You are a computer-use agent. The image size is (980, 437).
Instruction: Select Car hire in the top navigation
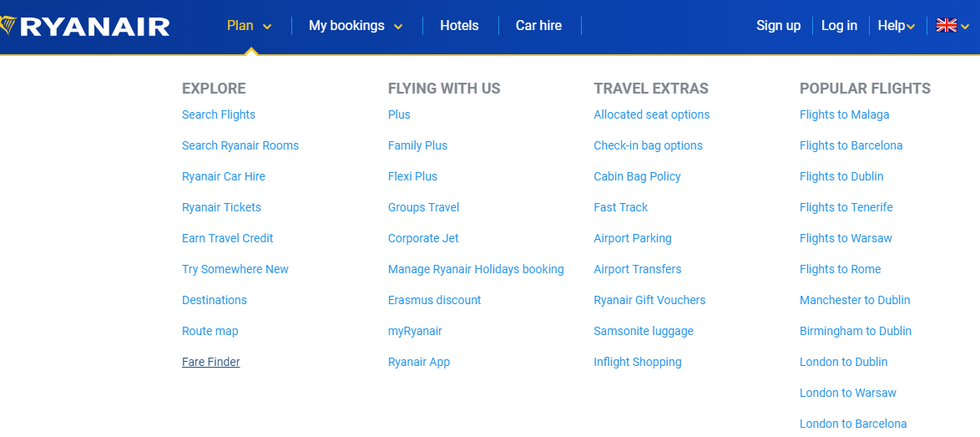(x=538, y=26)
